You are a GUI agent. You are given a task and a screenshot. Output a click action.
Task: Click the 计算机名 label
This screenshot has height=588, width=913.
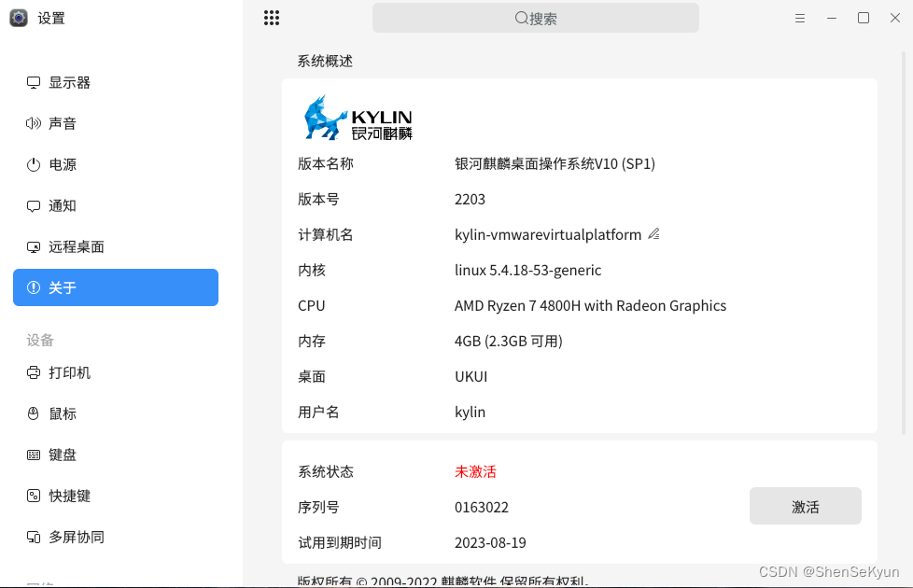(x=326, y=234)
